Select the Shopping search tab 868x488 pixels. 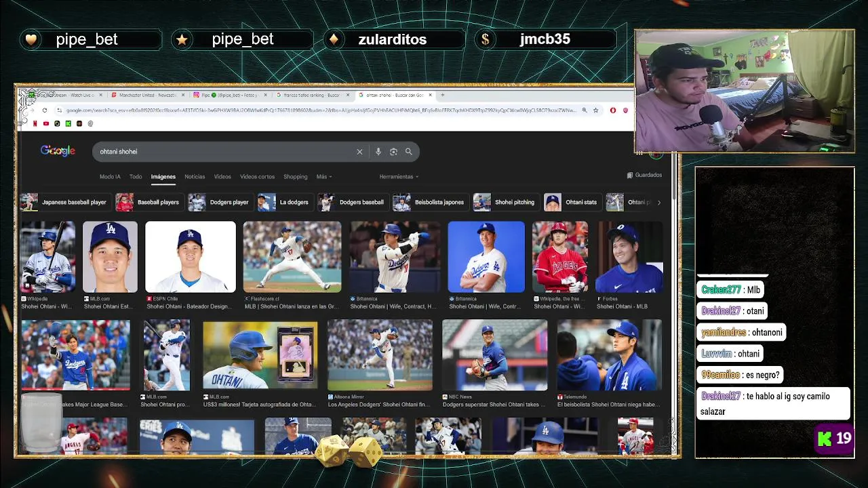pos(295,177)
